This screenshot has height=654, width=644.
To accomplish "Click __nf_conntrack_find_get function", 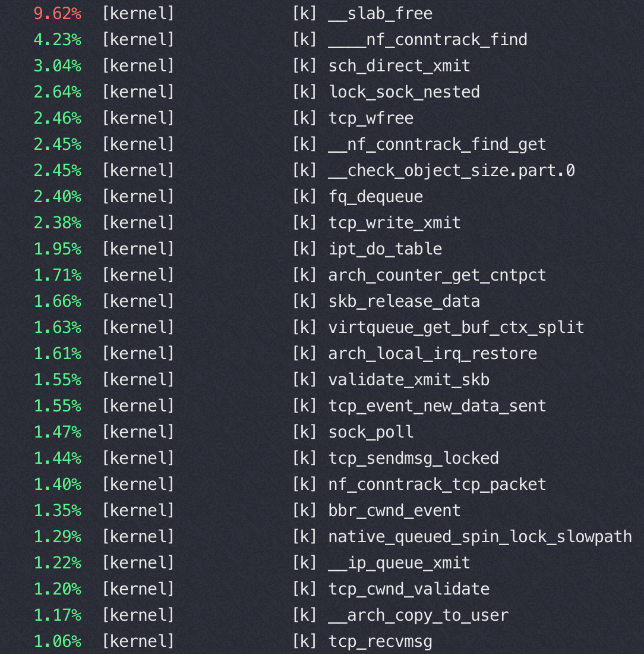I will point(437,144).
